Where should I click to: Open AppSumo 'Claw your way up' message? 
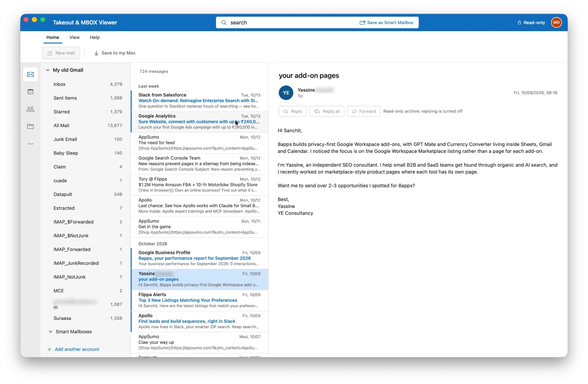[200, 342]
